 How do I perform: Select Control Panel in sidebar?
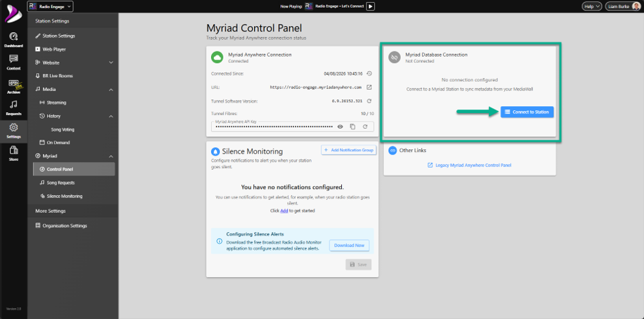[74, 169]
